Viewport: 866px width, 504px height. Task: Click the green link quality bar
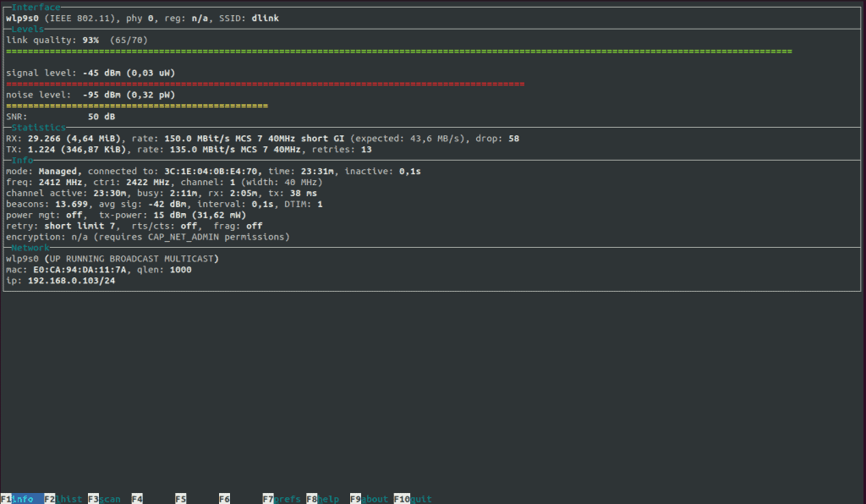398,52
